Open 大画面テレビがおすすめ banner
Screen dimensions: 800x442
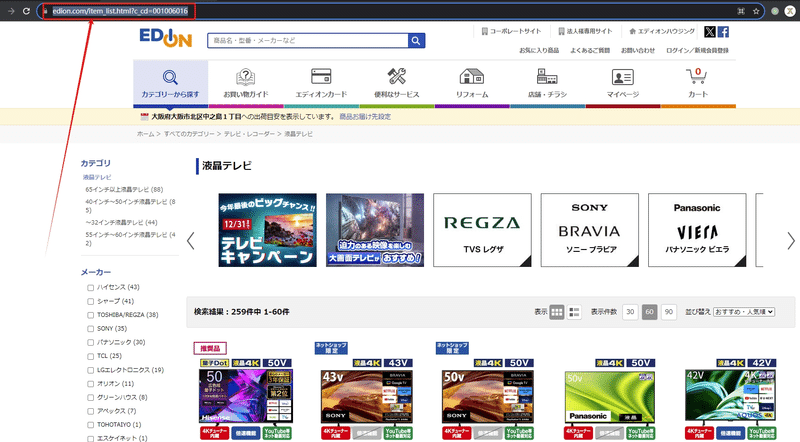[x=375, y=230]
